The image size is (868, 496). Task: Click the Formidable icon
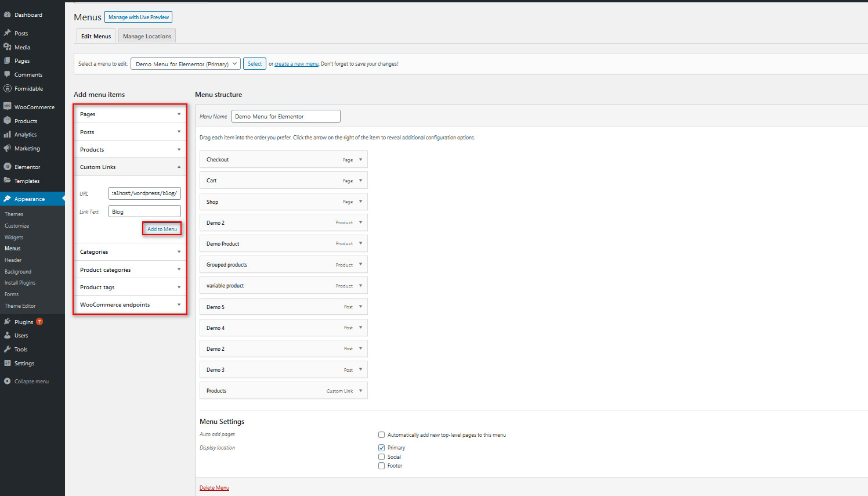[x=8, y=88]
